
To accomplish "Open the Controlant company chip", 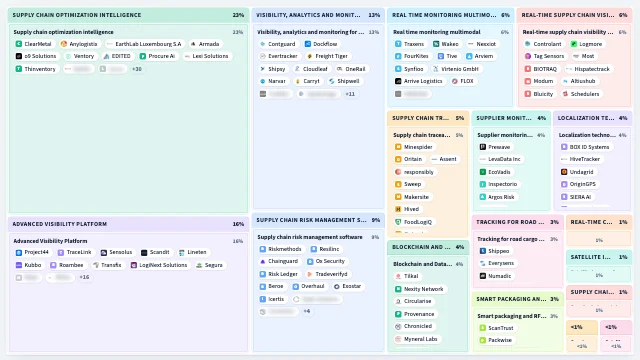I will coord(543,44).
